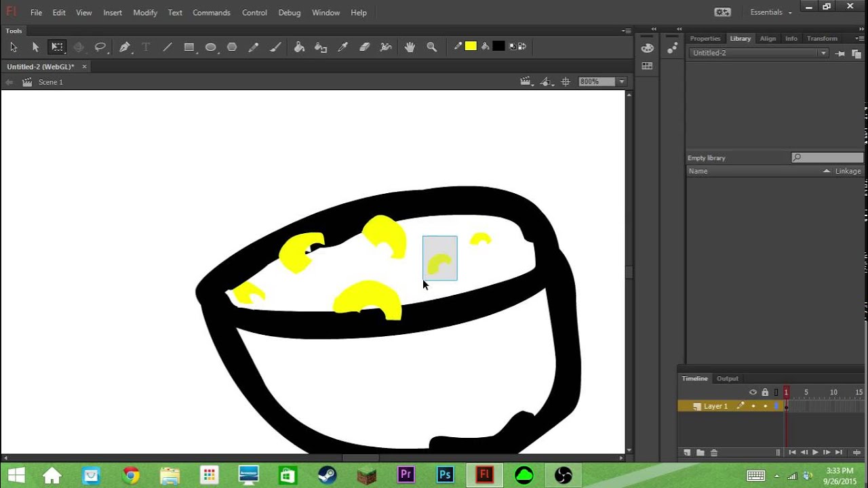Open Photoshop from the taskbar
This screenshot has height=488, width=868.
[x=445, y=475]
